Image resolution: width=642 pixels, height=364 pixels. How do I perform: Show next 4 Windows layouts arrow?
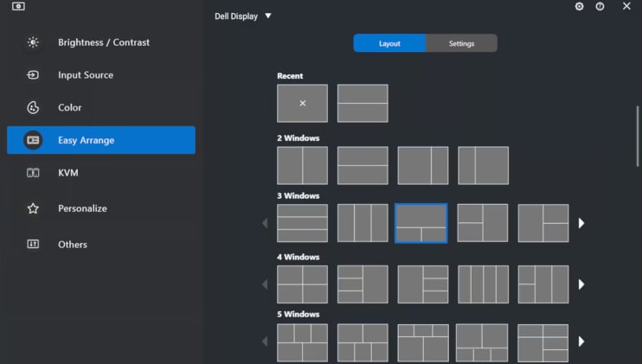click(x=581, y=284)
